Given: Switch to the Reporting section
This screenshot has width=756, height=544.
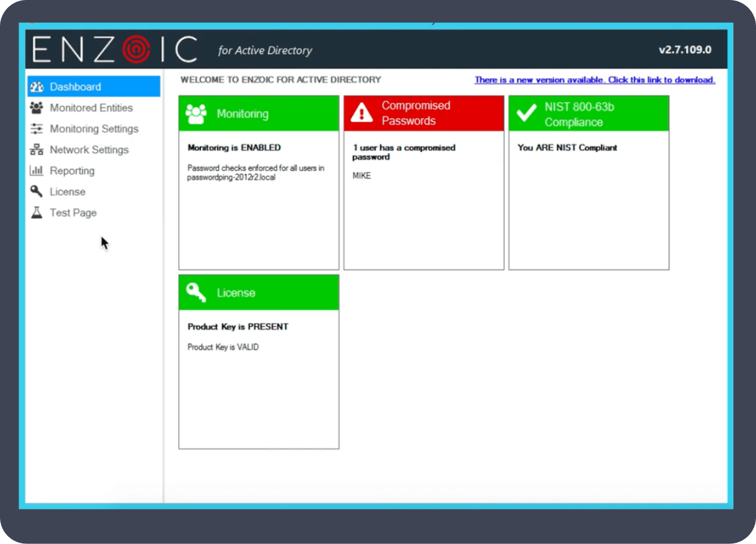Looking at the screenshot, I should (x=72, y=170).
